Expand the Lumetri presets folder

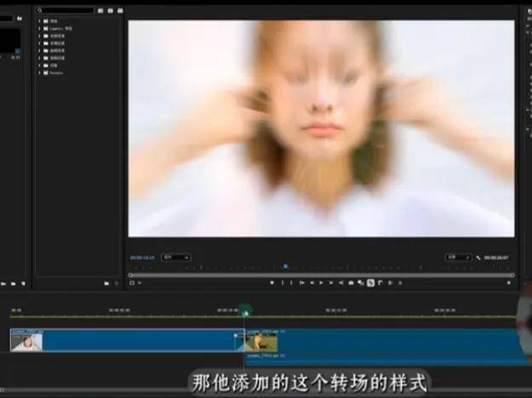pyautogui.click(x=41, y=28)
